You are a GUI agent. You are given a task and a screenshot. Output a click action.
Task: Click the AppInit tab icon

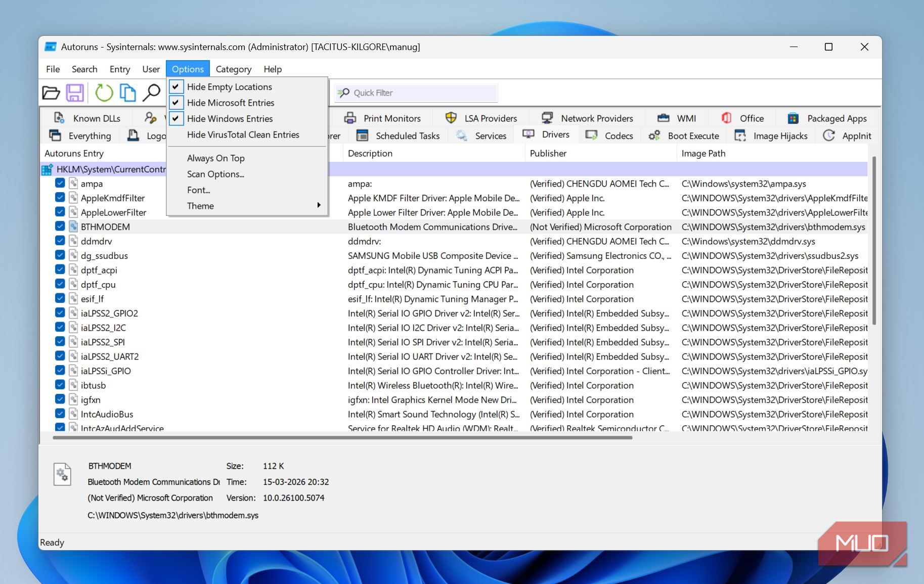(829, 136)
